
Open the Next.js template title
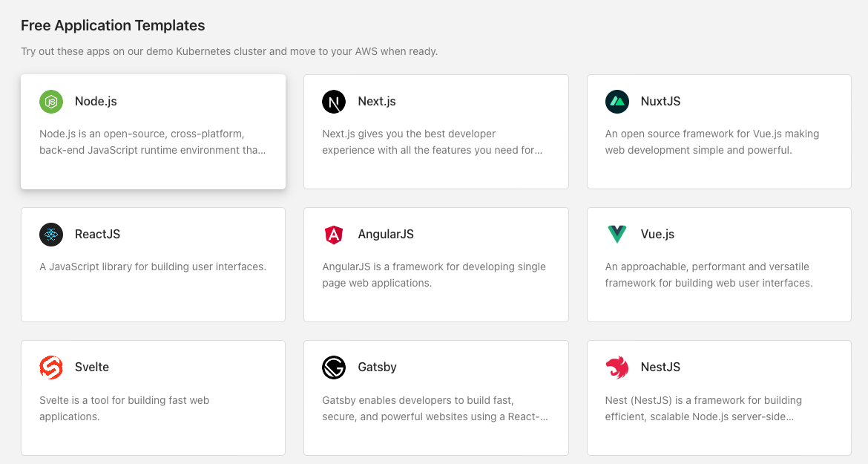pyautogui.click(x=376, y=101)
